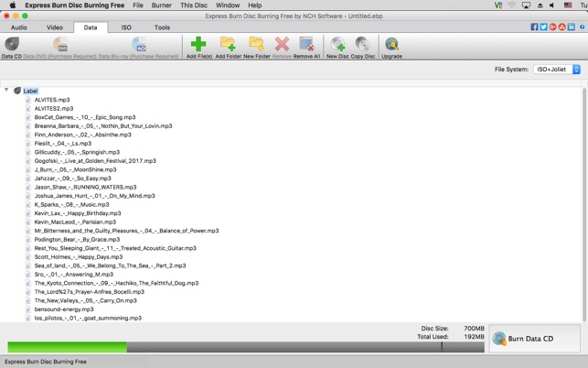Click the Burn Data CD button
Viewport: 588px width, 368px height.
pos(535,339)
